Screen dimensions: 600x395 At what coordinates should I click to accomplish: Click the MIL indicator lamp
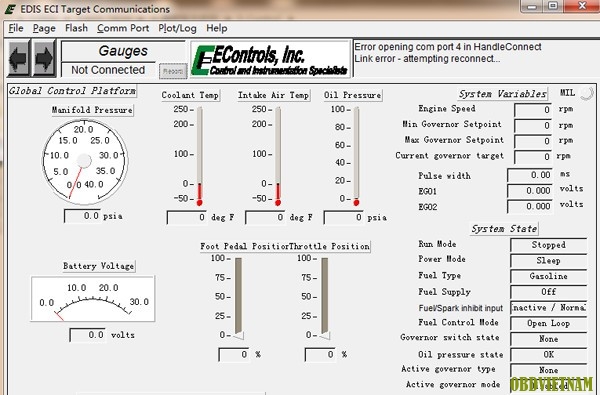coord(587,93)
